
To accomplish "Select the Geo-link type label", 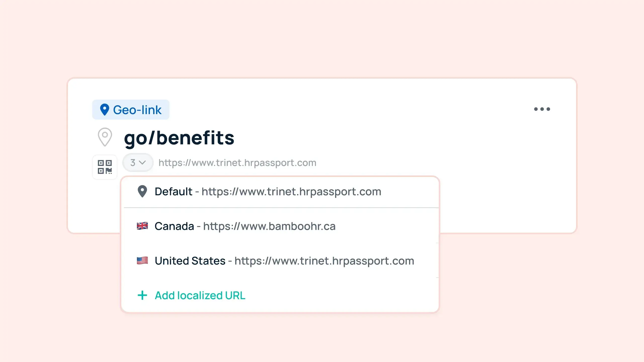I will pyautogui.click(x=131, y=109).
